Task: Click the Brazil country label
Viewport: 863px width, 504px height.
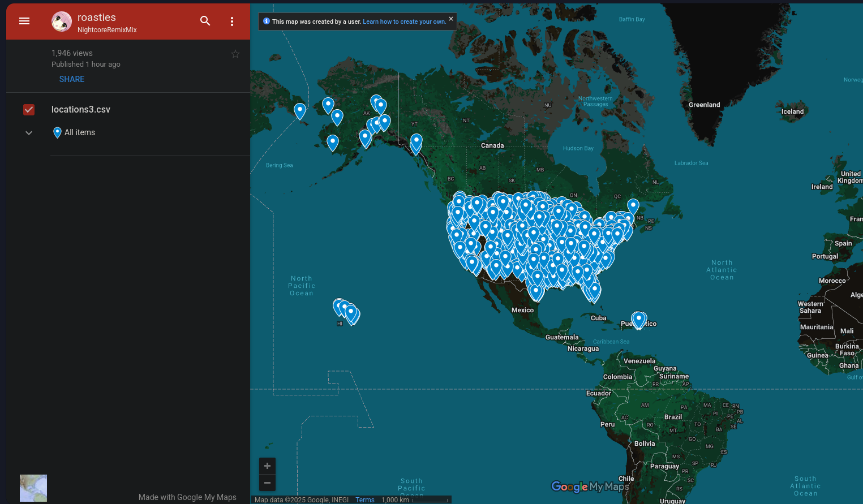Action: click(673, 417)
